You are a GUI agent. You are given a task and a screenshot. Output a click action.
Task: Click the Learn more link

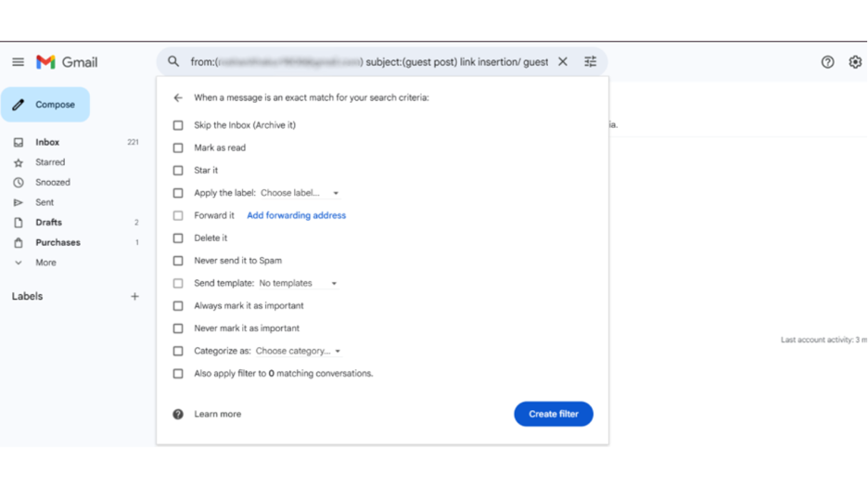(x=218, y=414)
